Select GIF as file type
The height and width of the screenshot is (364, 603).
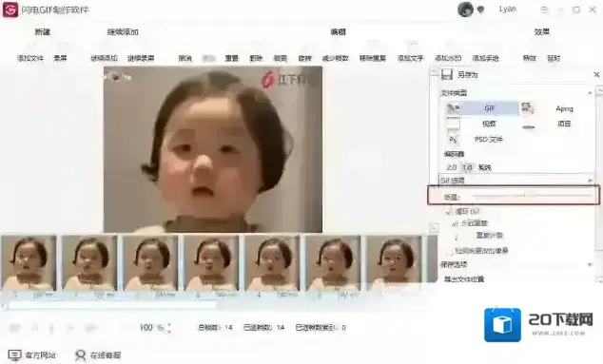[x=489, y=108]
